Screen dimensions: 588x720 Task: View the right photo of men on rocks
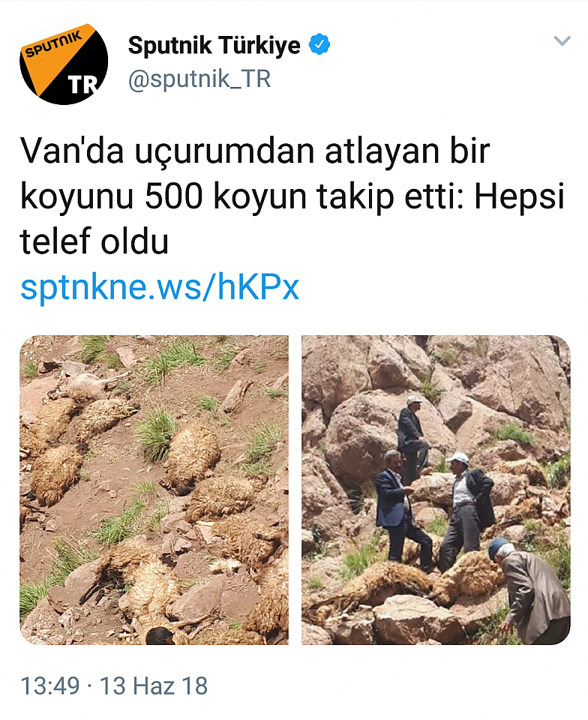[x=436, y=490]
